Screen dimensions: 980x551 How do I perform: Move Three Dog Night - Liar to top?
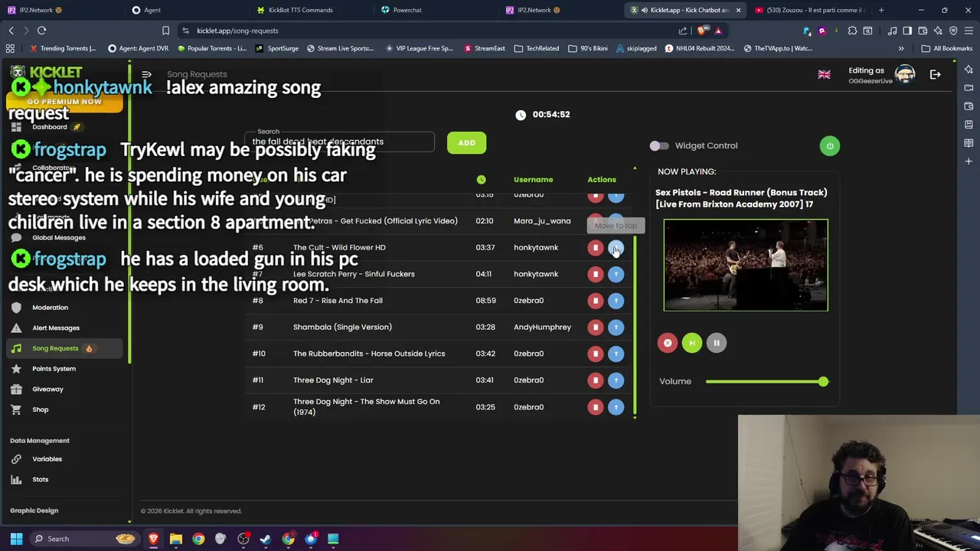[616, 380]
